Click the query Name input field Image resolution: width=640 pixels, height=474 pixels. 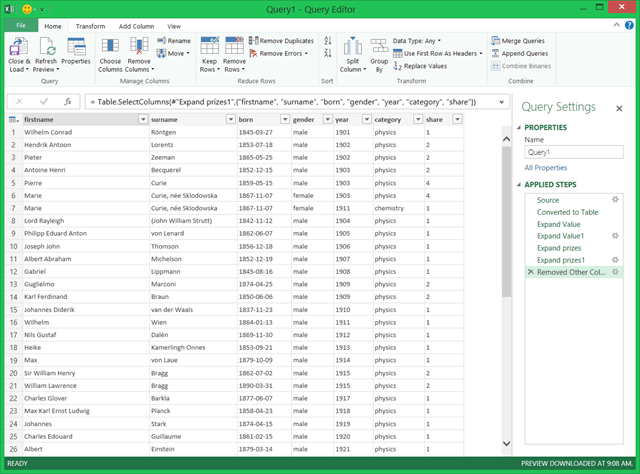tap(573, 153)
